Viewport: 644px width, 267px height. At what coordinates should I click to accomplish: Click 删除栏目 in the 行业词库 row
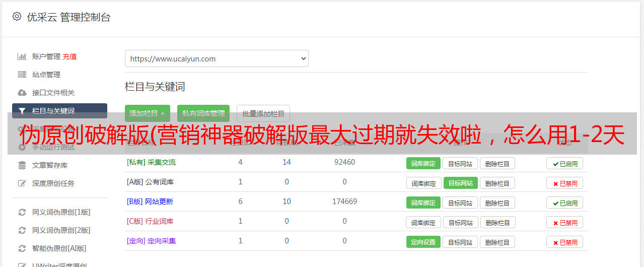coord(497,222)
